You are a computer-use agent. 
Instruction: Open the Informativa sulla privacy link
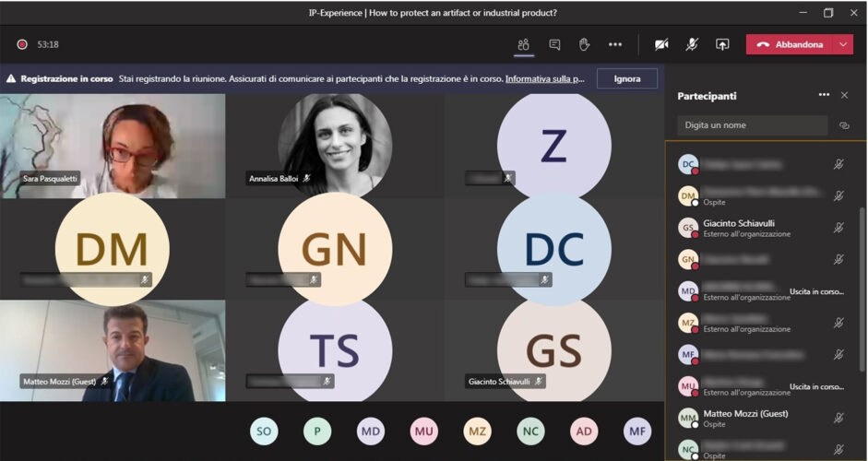point(545,78)
